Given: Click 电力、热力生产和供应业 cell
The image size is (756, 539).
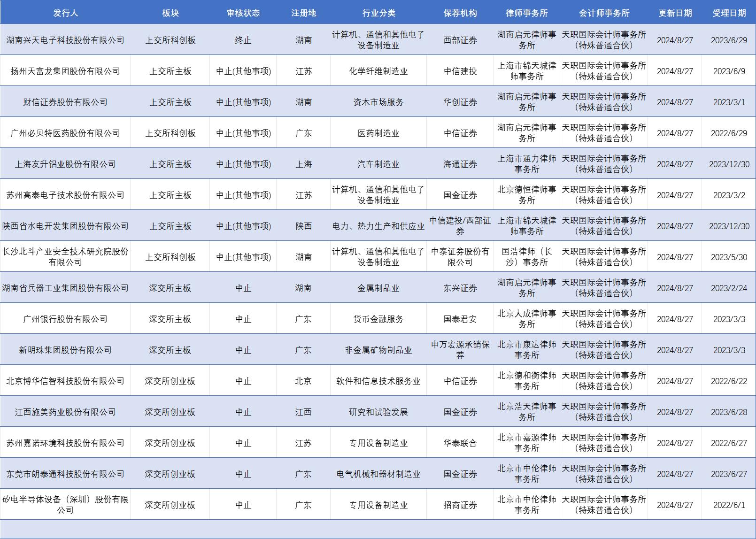Looking at the screenshot, I should [378, 226].
